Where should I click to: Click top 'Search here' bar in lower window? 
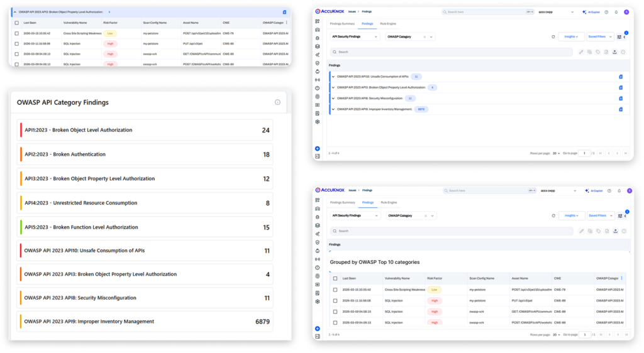coord(489,191)
